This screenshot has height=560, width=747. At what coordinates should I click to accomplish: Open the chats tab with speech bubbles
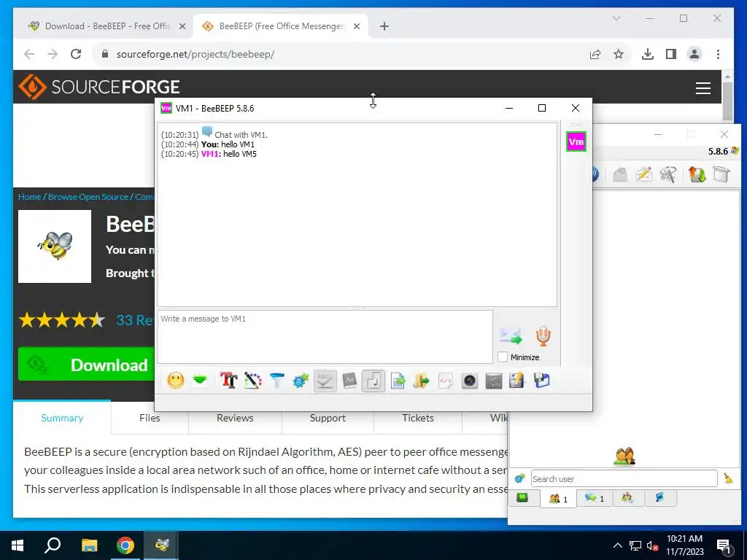(x=595, y=498)
